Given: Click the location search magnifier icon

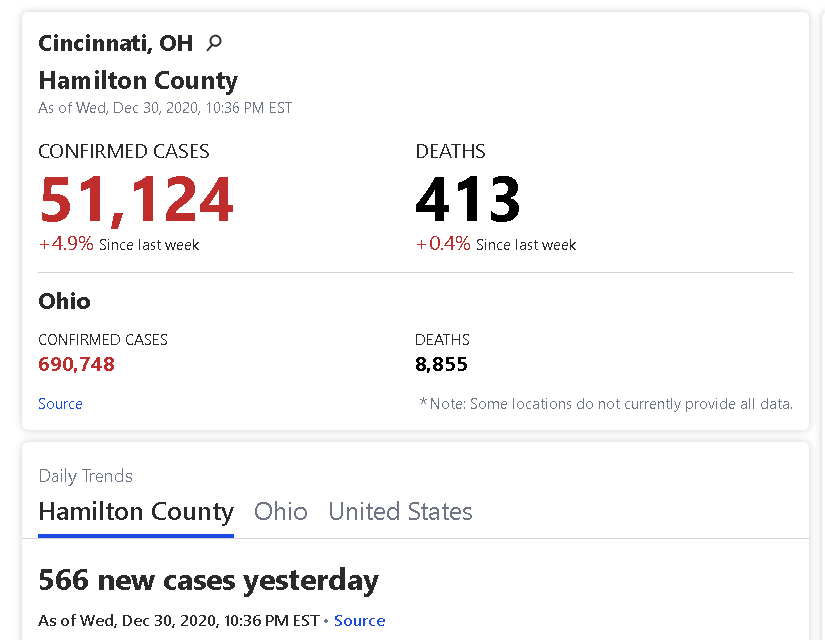Looking at the screenshot, I should coord(214,43).
